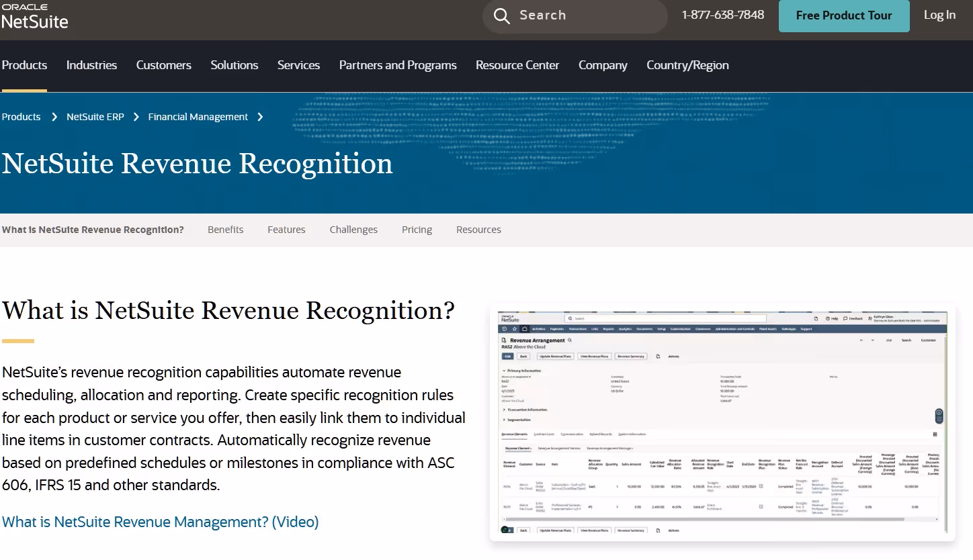Jump to the Benefits section tab
Viewport: 973px width, 560px height.
click(x=226, y=230)
